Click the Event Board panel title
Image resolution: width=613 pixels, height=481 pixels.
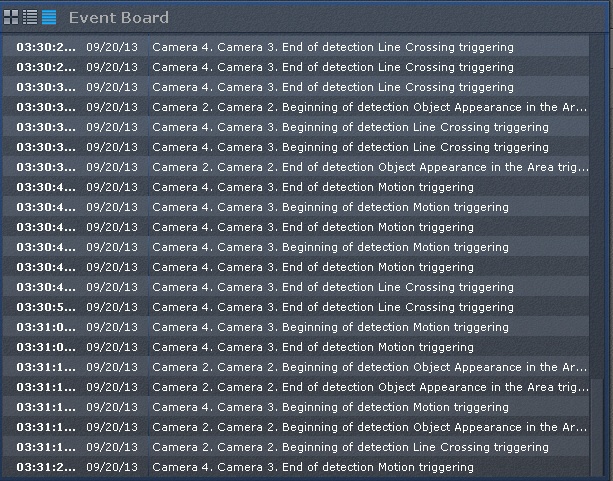point(118,18)
